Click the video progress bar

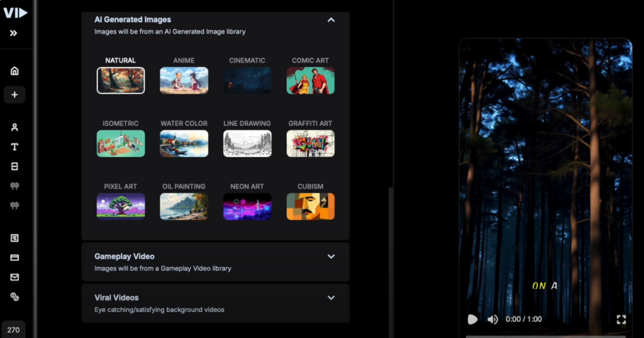click(545, 336)
